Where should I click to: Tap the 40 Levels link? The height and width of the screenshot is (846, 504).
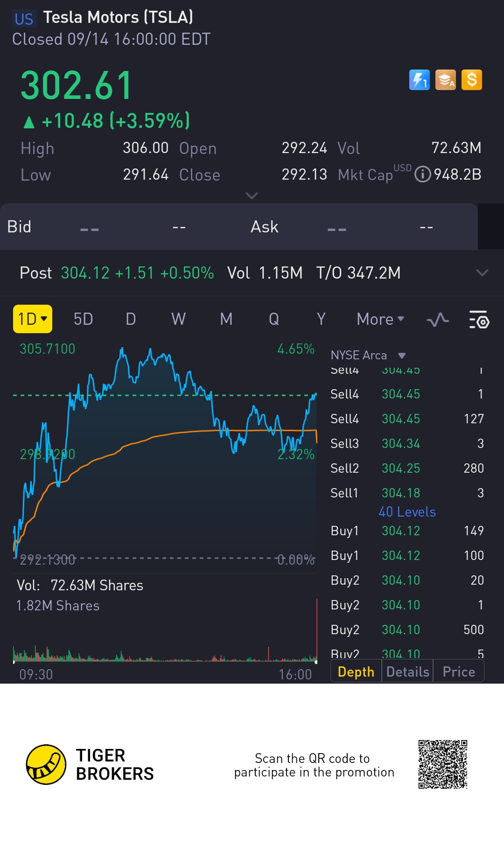click(407, 512)
